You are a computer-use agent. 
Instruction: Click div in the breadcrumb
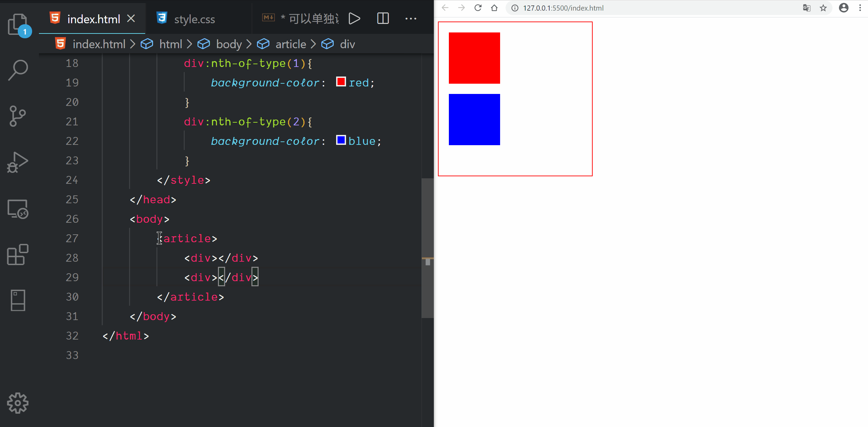point(347,44)
